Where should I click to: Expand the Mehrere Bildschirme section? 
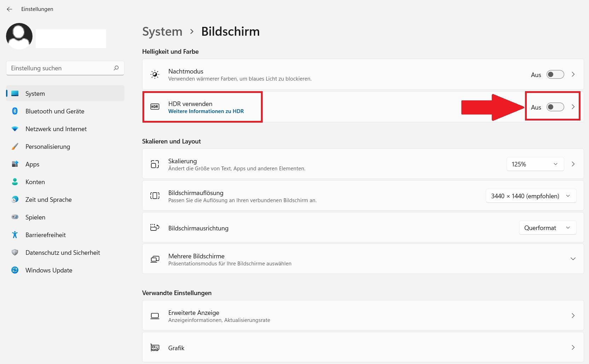(573, 259)
